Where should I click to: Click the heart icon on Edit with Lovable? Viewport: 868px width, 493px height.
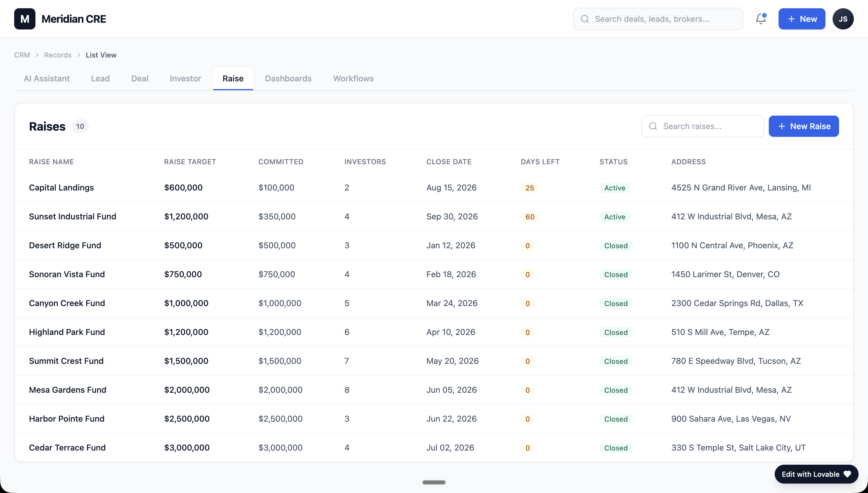[847, 474]
